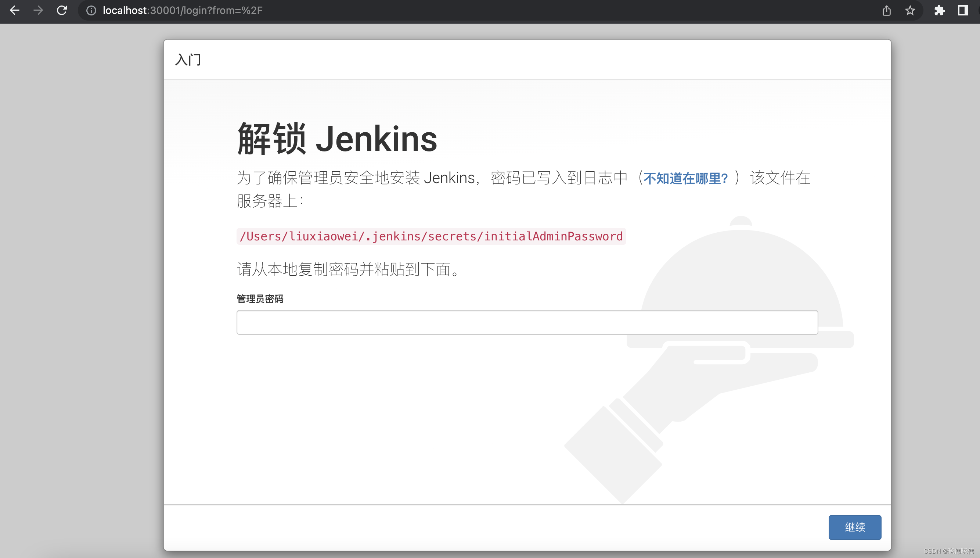Screen dimensions: 980x558
Task: Click the share page icon
Action: pyautogui.click(x=886, y=10)
